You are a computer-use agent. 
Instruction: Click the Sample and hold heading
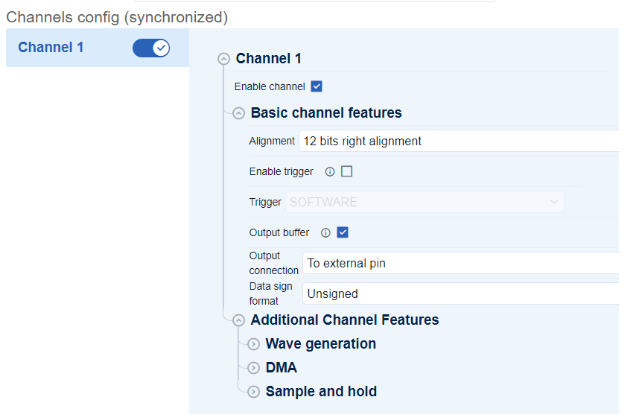tap(321, 392)
